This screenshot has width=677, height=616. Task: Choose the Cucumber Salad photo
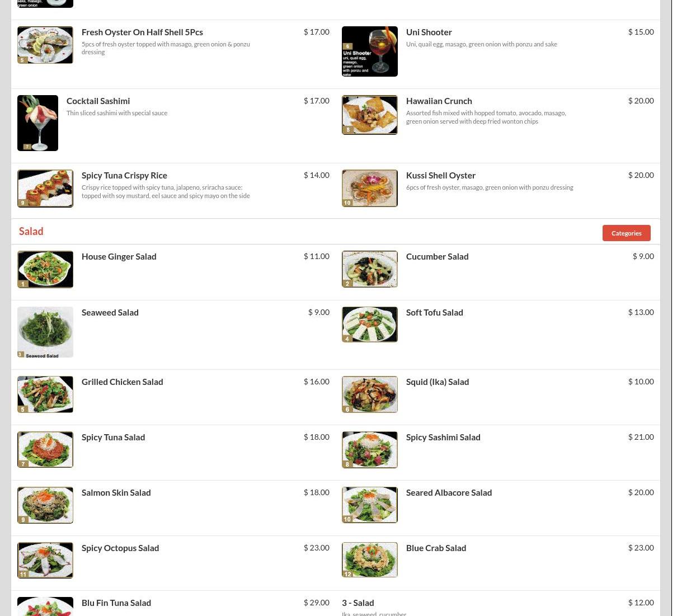point(370,269)
